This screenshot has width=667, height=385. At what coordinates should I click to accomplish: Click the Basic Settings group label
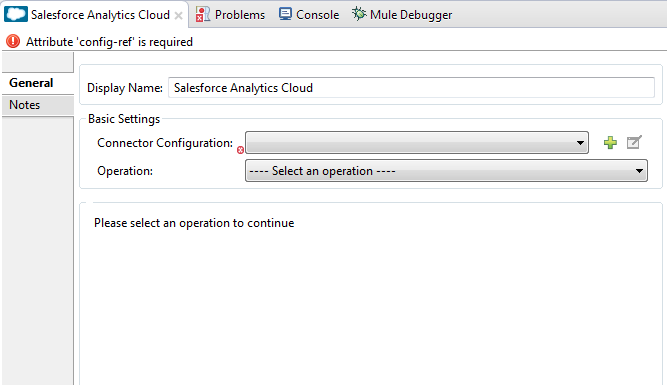(124, 119)
